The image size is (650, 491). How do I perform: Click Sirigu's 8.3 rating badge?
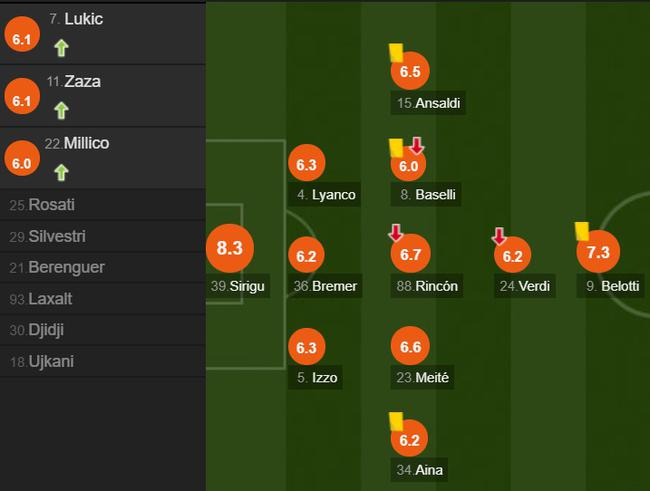point(230,249)
